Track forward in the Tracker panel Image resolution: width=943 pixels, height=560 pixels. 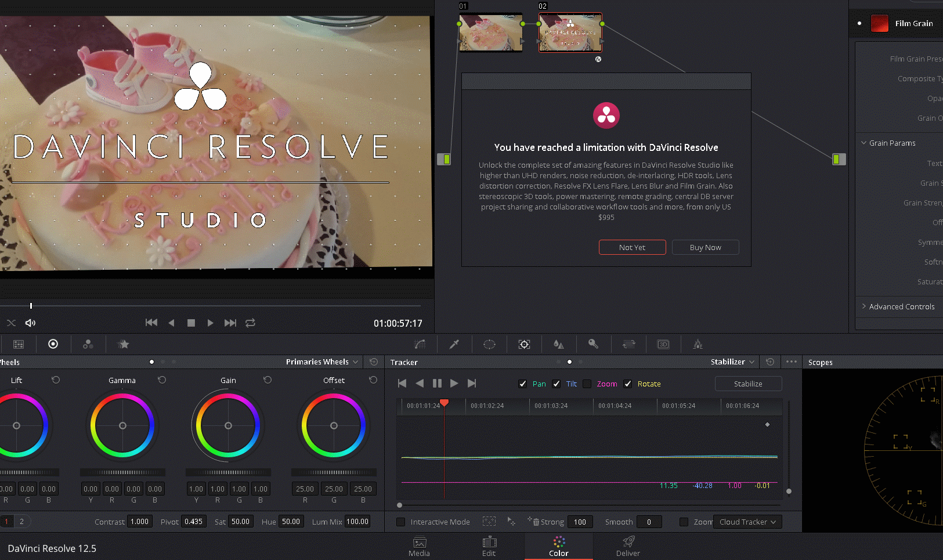tap(454, 383)
